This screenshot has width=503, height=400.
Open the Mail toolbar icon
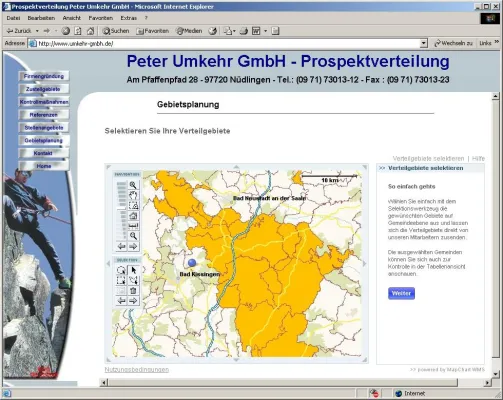click(228, 31)
